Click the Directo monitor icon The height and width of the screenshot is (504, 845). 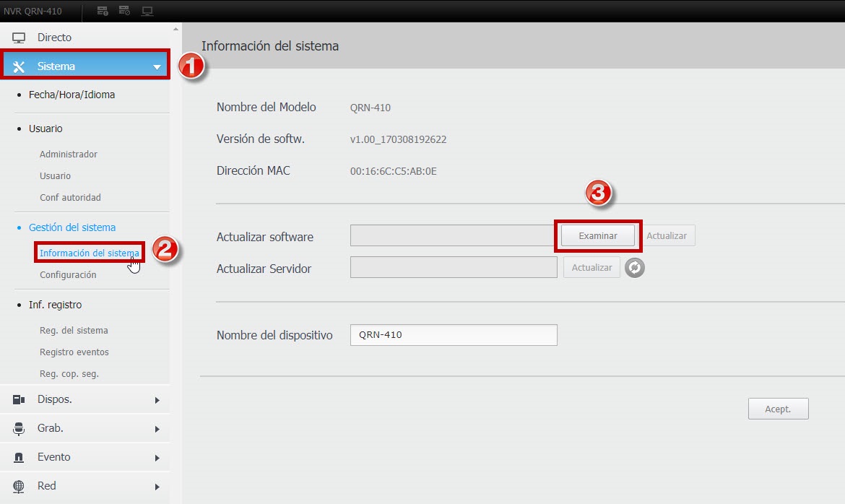click(x=19, y=38)
